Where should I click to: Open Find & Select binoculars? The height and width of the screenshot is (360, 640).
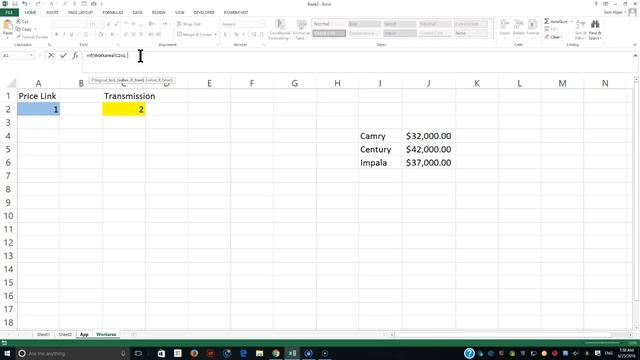[x=595, y=29]
